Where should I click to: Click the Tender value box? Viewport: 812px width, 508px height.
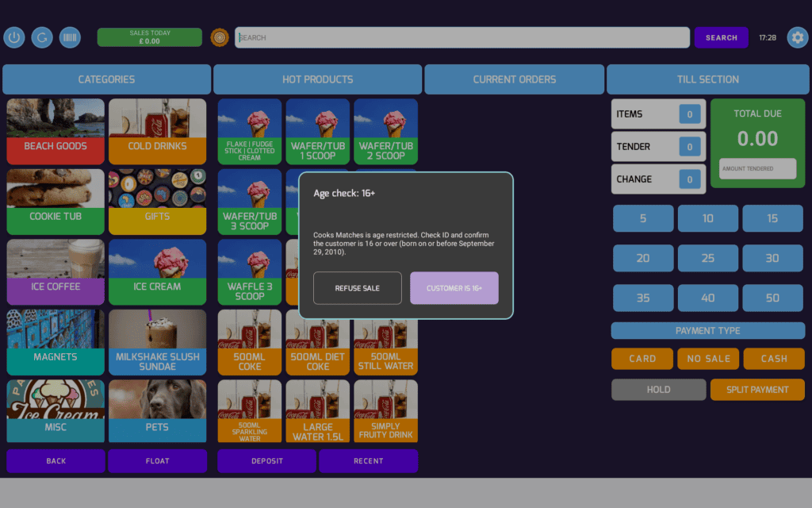point(690,147)
